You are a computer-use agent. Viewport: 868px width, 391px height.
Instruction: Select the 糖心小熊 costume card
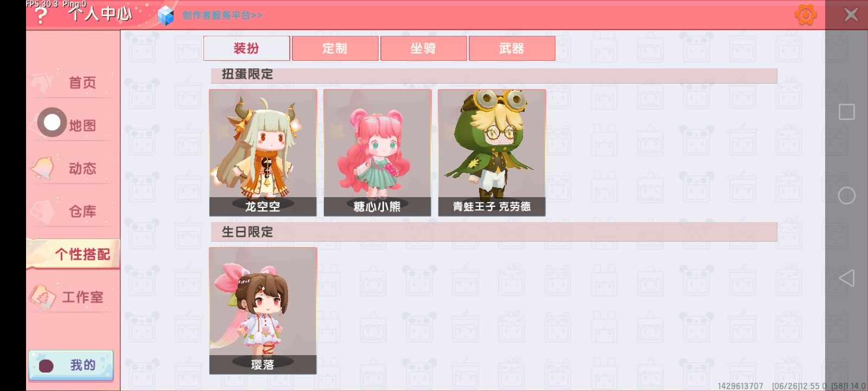point(378,153)
